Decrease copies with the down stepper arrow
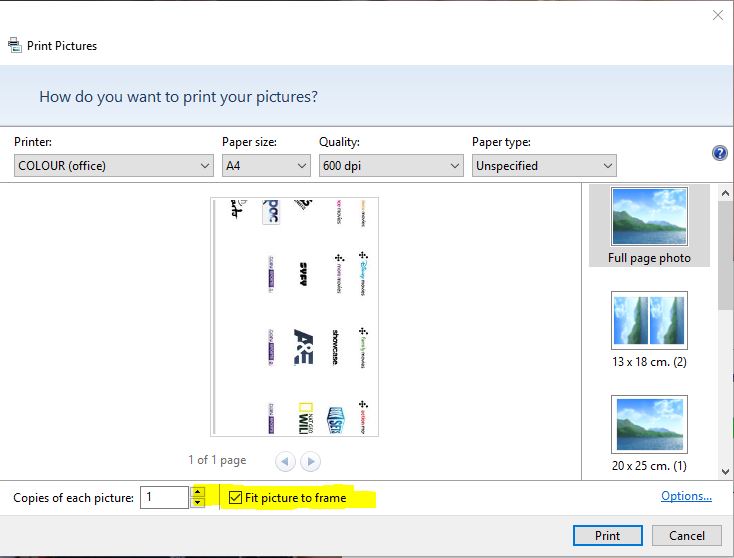This screenshot has height=558, width=734. coord(198,503)
